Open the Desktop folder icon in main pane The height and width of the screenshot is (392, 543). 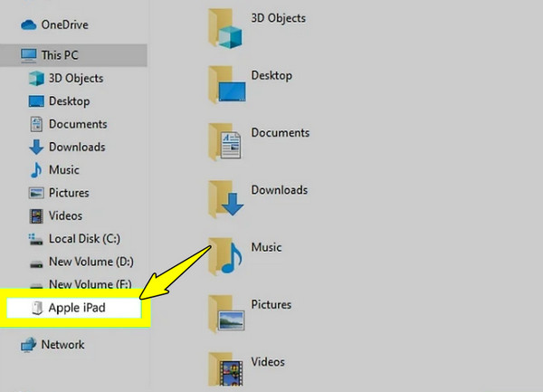click(x=227, y=85)
